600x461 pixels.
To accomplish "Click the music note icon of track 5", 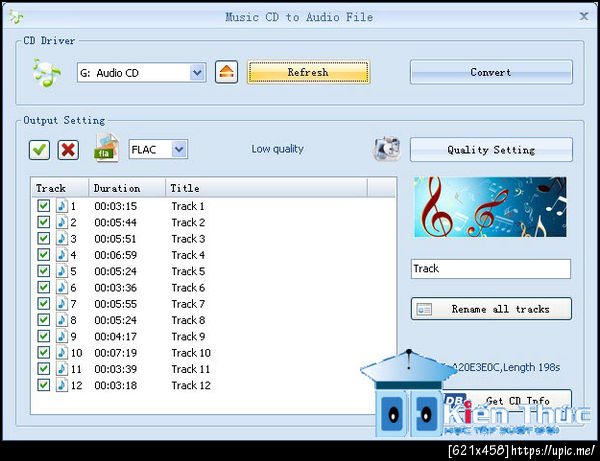I will tap(62, 271).
